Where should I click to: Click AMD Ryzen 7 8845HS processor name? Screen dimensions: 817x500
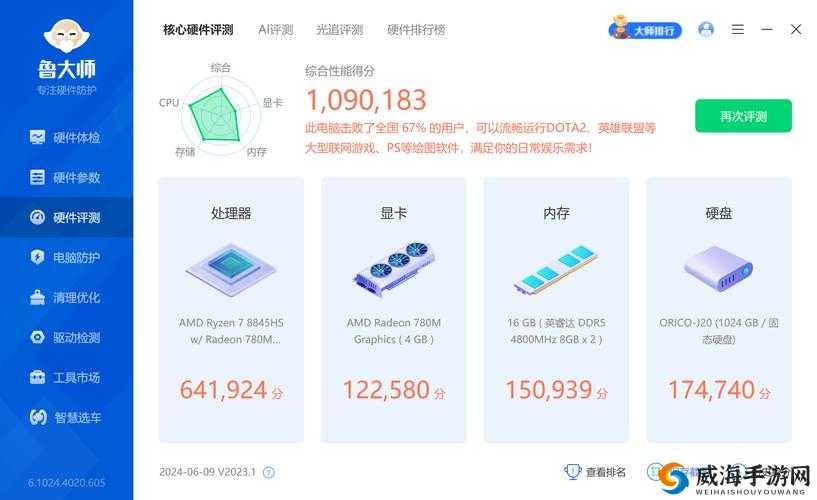tap(231, 331)
